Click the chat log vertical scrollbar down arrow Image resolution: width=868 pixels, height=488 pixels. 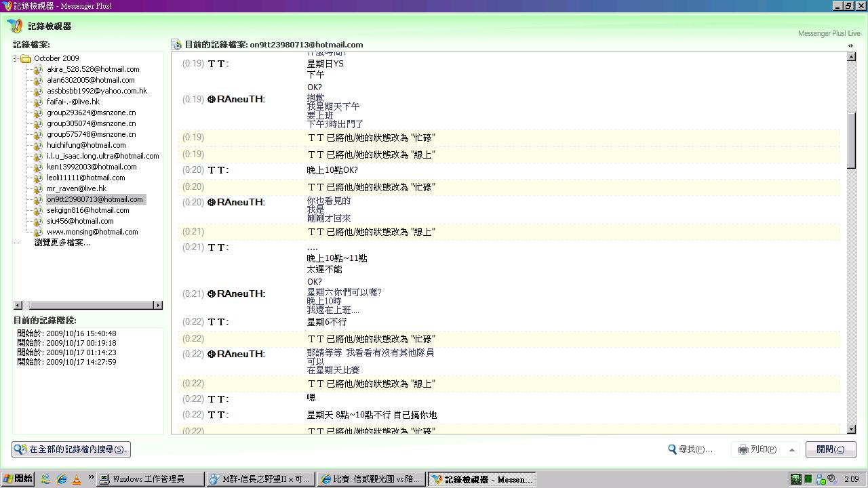(x=851, y=430)
